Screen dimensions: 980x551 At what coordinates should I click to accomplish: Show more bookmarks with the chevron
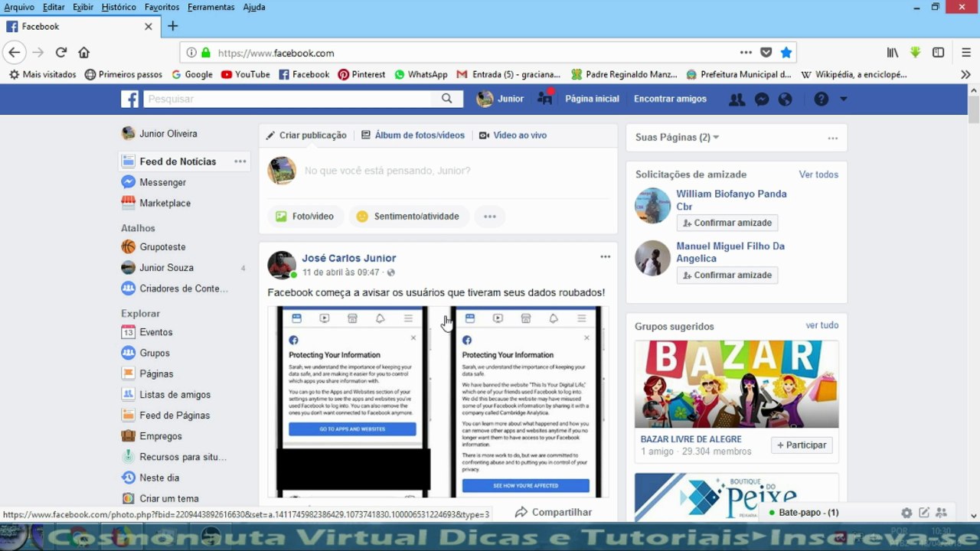(965, 74)
